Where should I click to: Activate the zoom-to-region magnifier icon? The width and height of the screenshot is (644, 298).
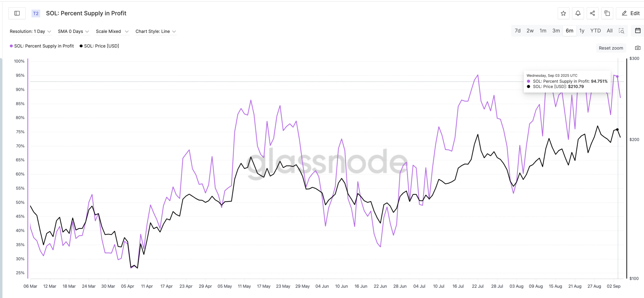click(x=622, y=31)
